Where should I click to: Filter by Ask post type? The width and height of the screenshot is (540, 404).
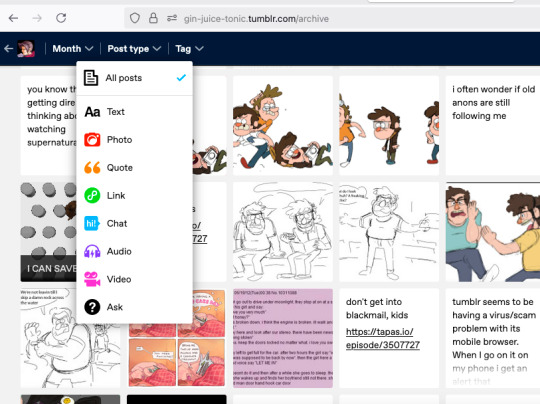point(134,307)
